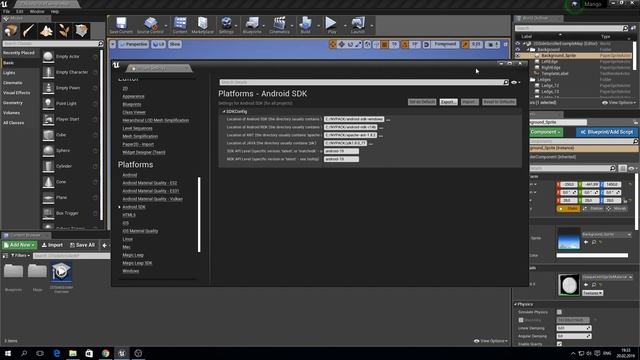
Task: Click the Point Light icon
Action: coord(48,103)
